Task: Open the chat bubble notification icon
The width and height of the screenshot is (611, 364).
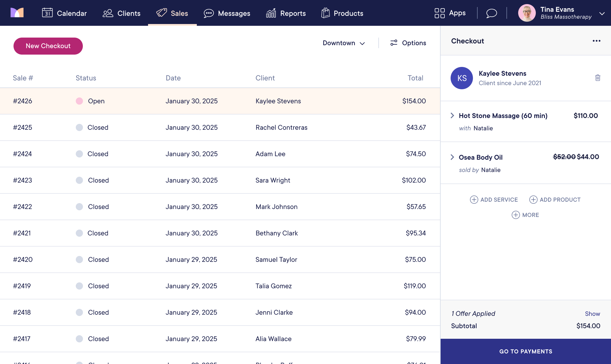Action: [x=491, y=13]
